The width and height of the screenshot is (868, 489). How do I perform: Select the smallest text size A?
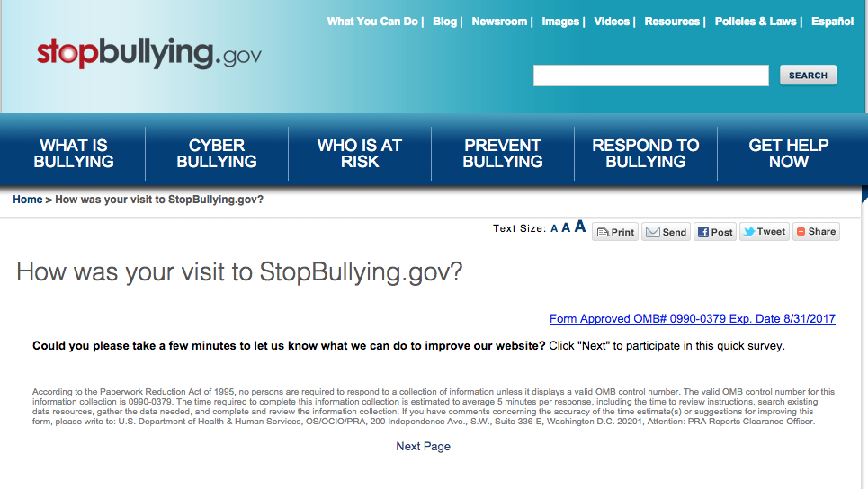tap(554, 229)
